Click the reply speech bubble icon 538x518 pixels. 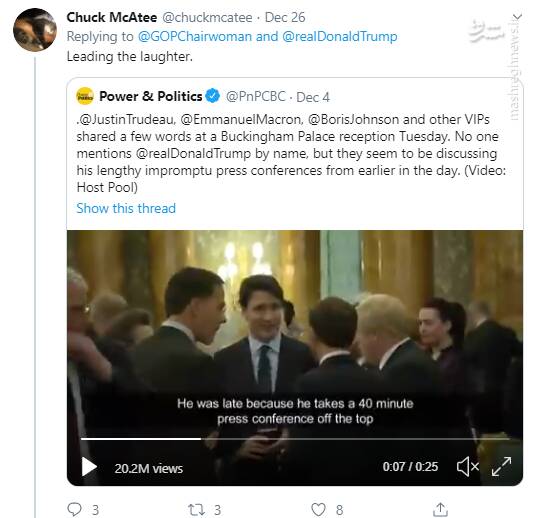pos(74,509)
